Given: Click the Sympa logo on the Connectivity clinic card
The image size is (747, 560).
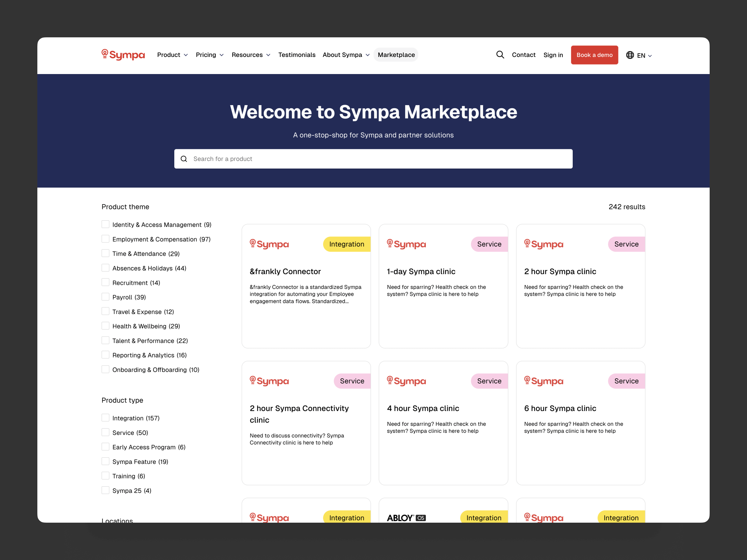Looking at the screenshot, I should [269, 381].
